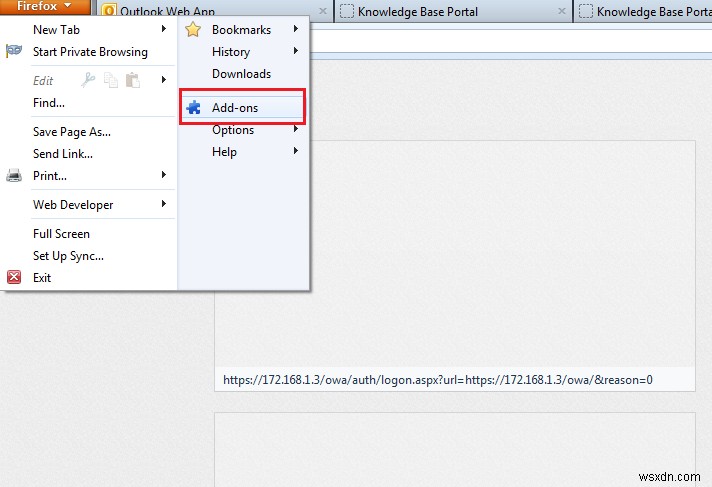Expand the Print submenu arrow
The width and height of the screenshot is (712, 487).
point(164,175)
